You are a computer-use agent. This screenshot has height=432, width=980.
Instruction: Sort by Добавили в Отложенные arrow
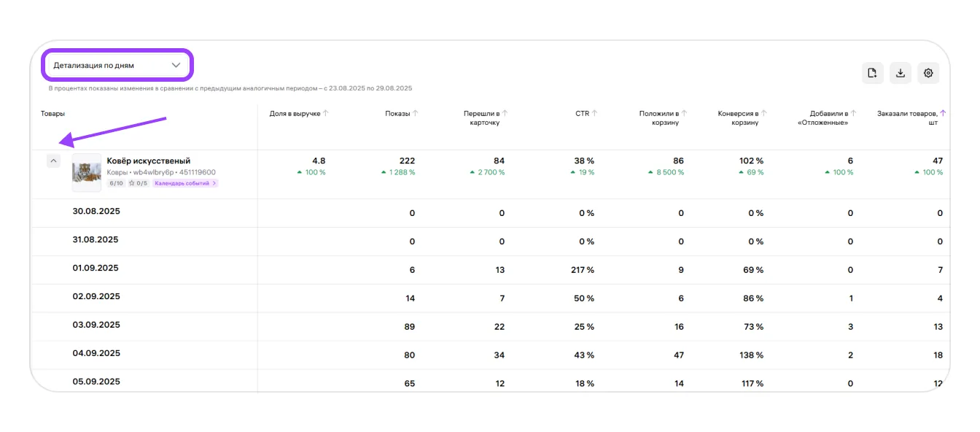(854, 113)
